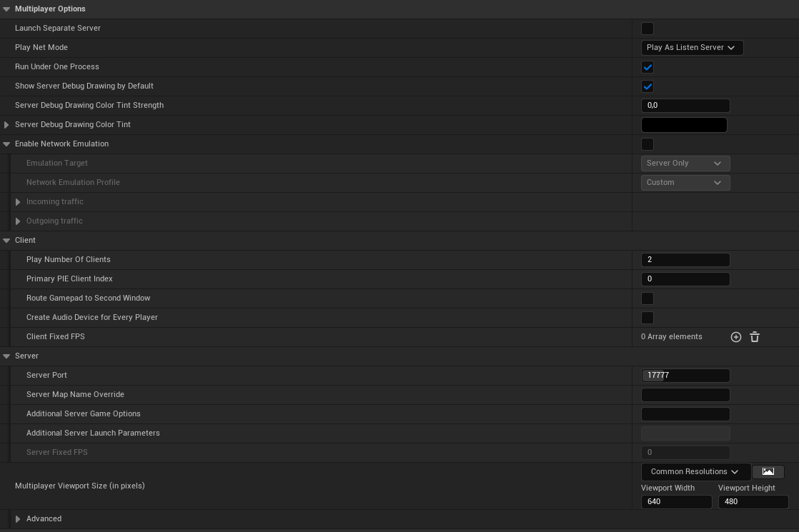Collapse Multiplayer Options section
Screen dimensions: 799x532
[6, 9]
